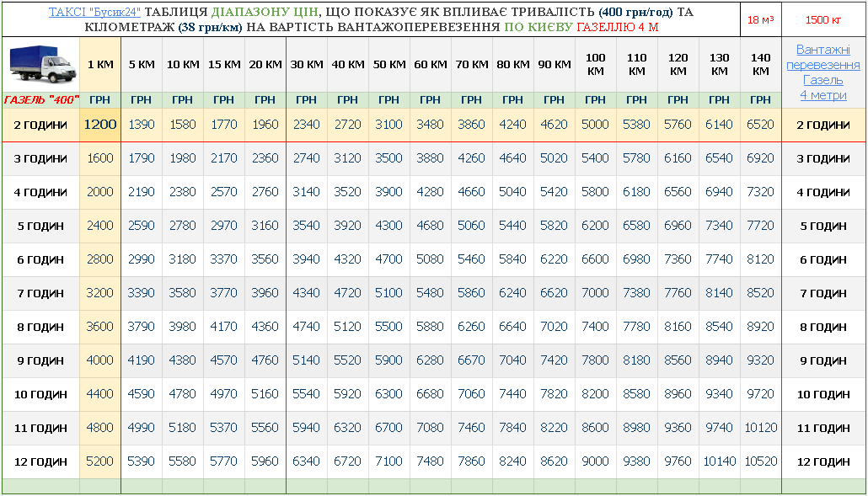868x496 pixels.
Task: Select highlighted 1200 price for 2 hours
Action: point(99,125)
